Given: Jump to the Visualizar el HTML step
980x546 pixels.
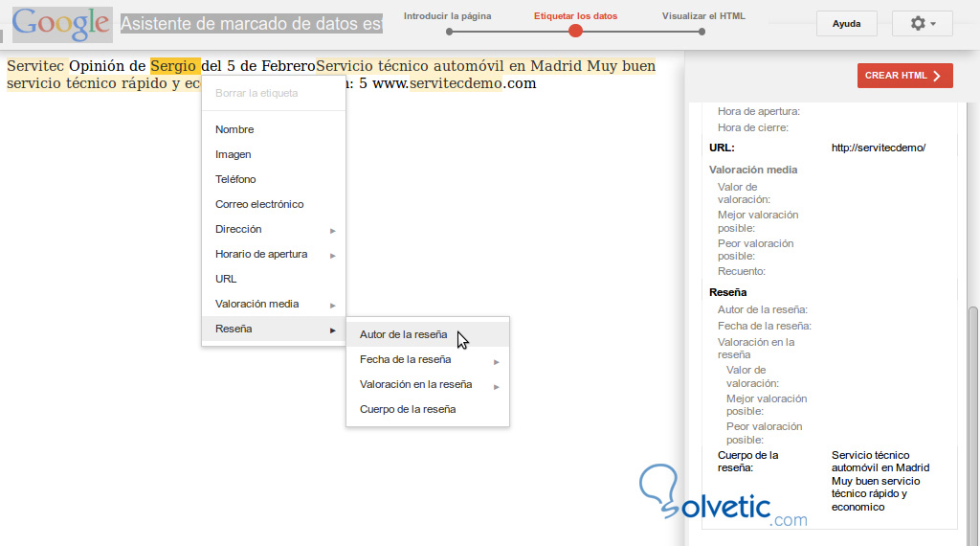Looking at the screenshot, I should pyautogui.click(x=703, y=16).
